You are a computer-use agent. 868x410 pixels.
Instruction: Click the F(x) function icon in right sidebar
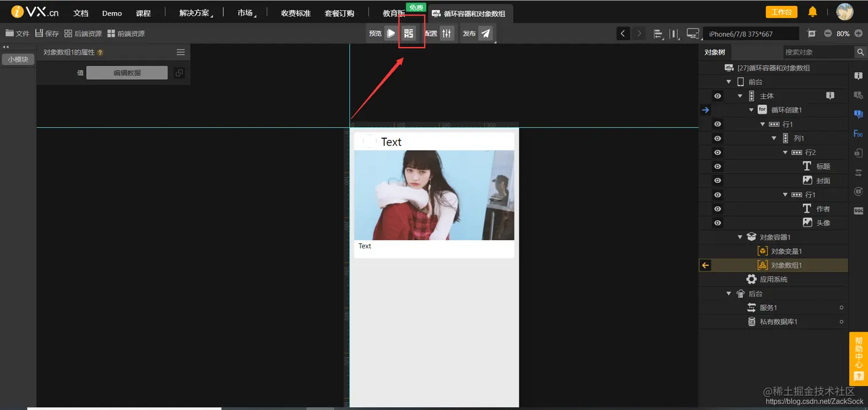859,134
